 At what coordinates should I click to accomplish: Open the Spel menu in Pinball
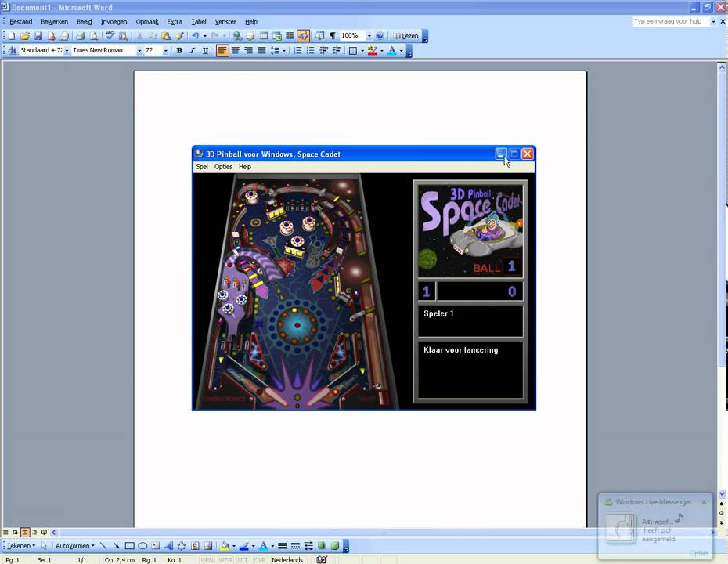(x=202, y=167)
